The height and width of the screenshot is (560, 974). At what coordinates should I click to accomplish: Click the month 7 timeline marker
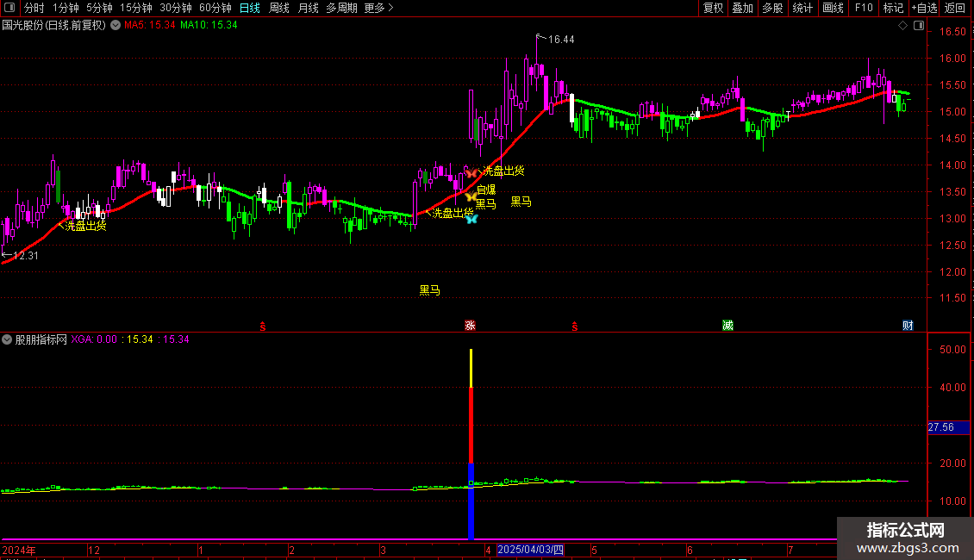tap(790, 550)
